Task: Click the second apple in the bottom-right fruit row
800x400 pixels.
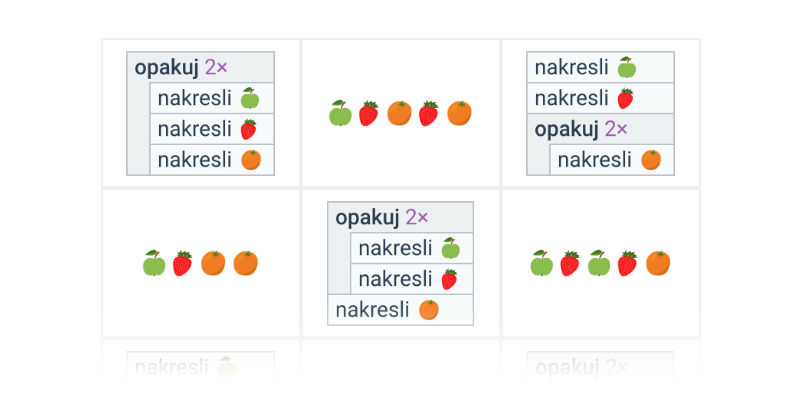Action: tap(599, 263)
